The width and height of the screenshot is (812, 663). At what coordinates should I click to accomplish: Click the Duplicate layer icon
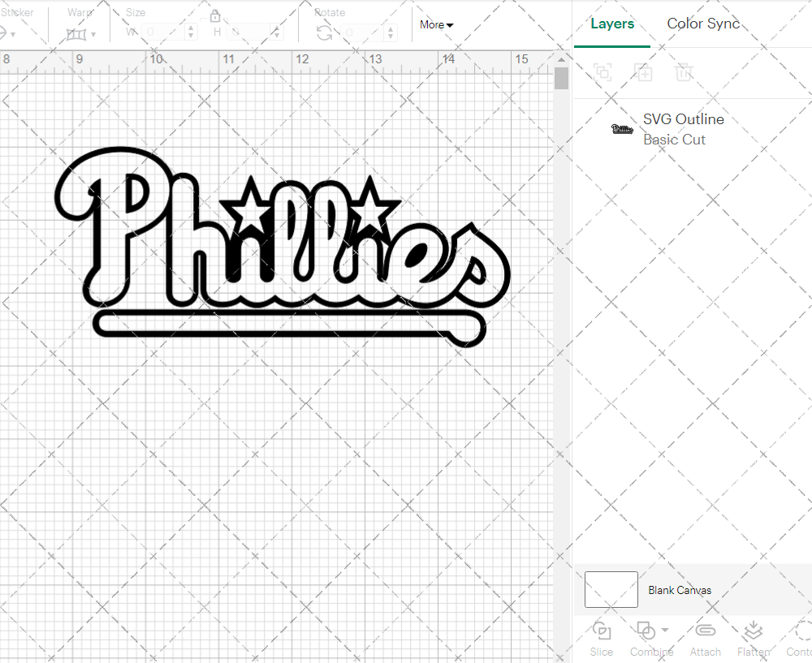643,72
